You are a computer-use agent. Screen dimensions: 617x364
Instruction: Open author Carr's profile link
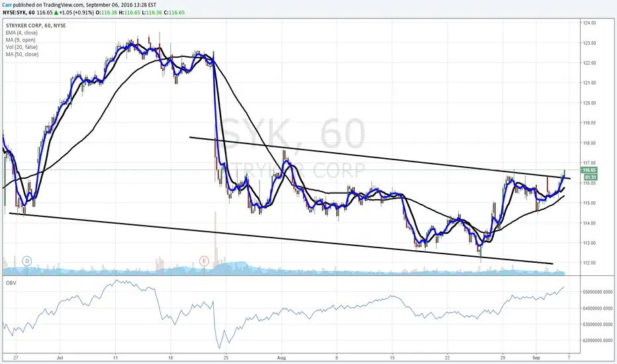click(x=7, y=5)
